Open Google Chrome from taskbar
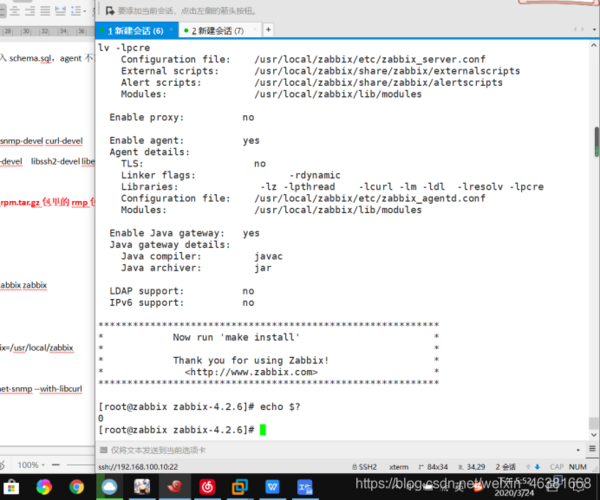The width and height of the screenshot is (600, 500). pyautogui.click(x=77, y=487)
